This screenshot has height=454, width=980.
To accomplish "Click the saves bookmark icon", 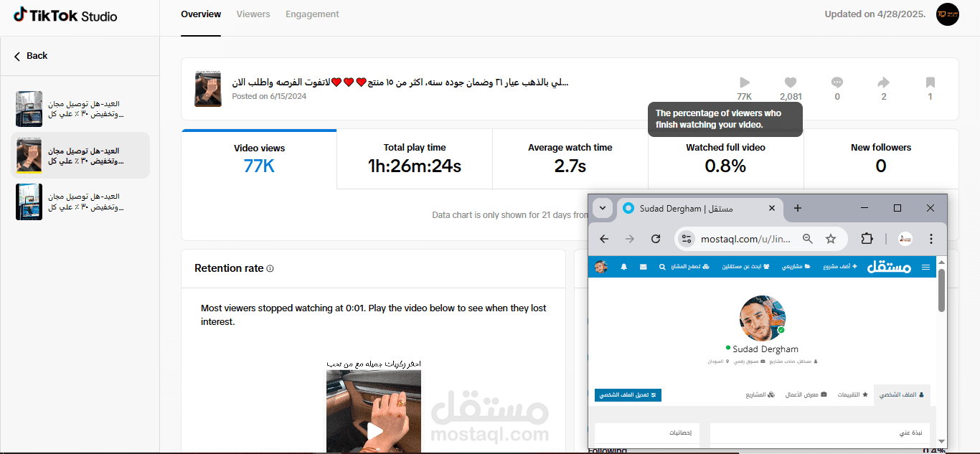I will point(930,82).
